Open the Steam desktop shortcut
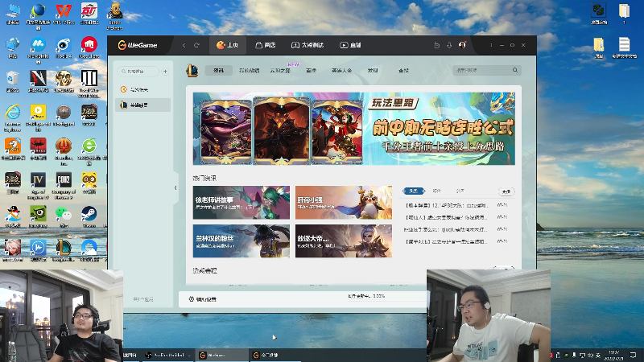 pyautogui.click(x=89, y=216)
